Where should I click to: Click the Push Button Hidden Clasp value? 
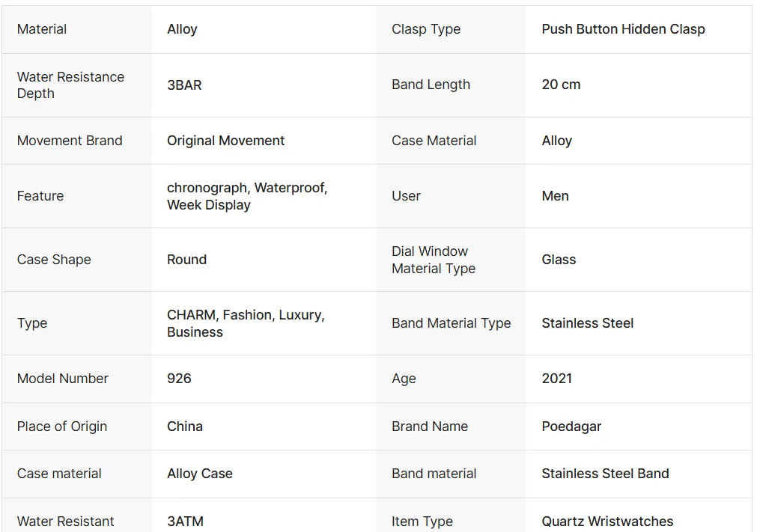tap(623, 29)
